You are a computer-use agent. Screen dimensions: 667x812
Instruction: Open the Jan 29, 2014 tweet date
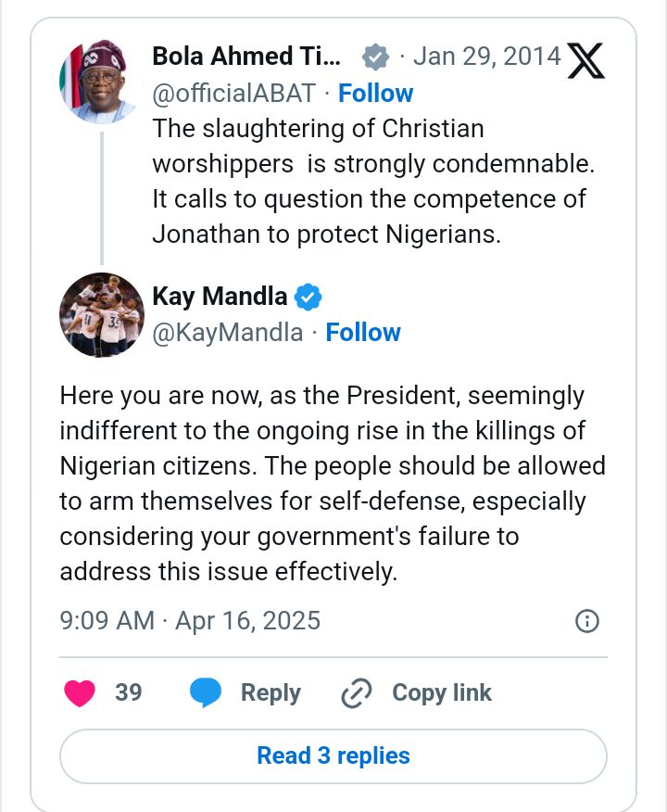487,57
